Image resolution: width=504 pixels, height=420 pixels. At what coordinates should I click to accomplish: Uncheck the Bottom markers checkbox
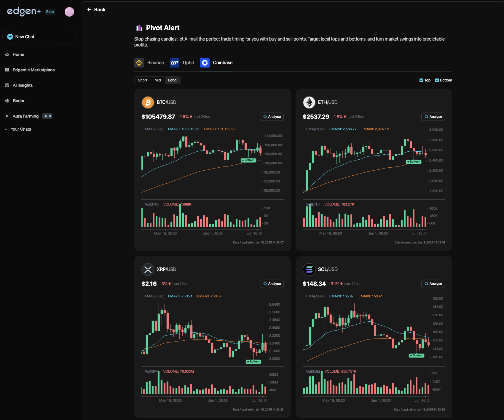(x=437, y=80)
